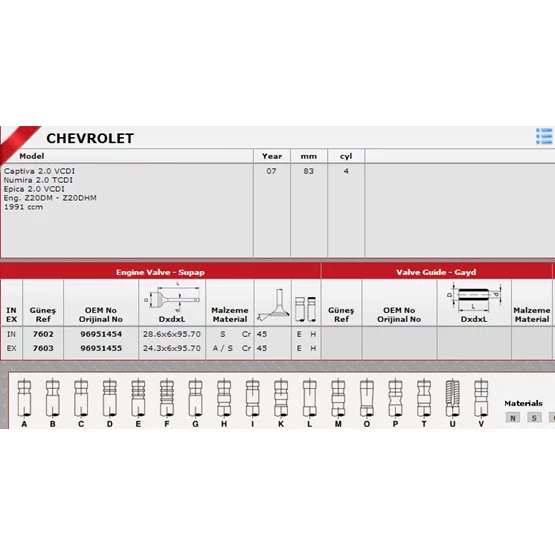The image size is (555, 555).
Task: Click the IN row label
Action: pyautogui.click(x=11, y=334)
